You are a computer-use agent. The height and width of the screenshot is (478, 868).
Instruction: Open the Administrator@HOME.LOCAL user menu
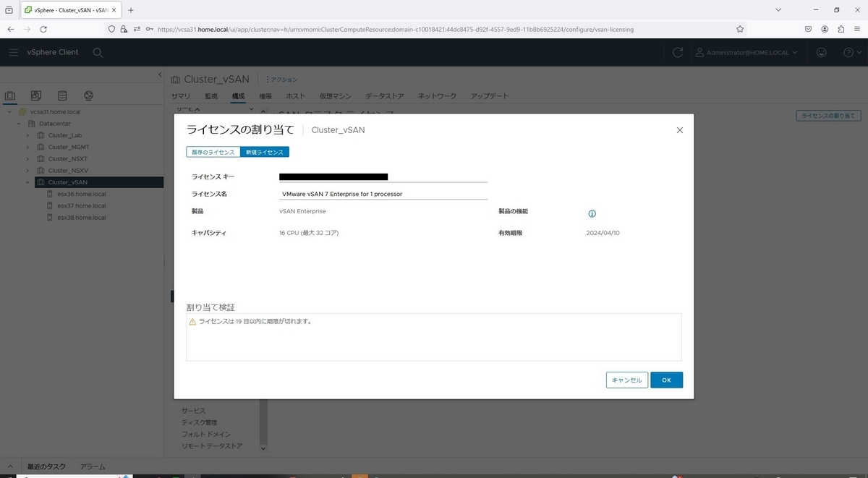tap(746, 52)
